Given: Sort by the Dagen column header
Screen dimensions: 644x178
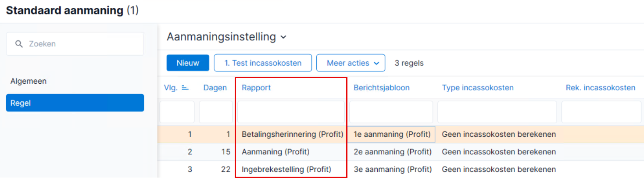Looking at the screenshot, I should click(215, 88).
